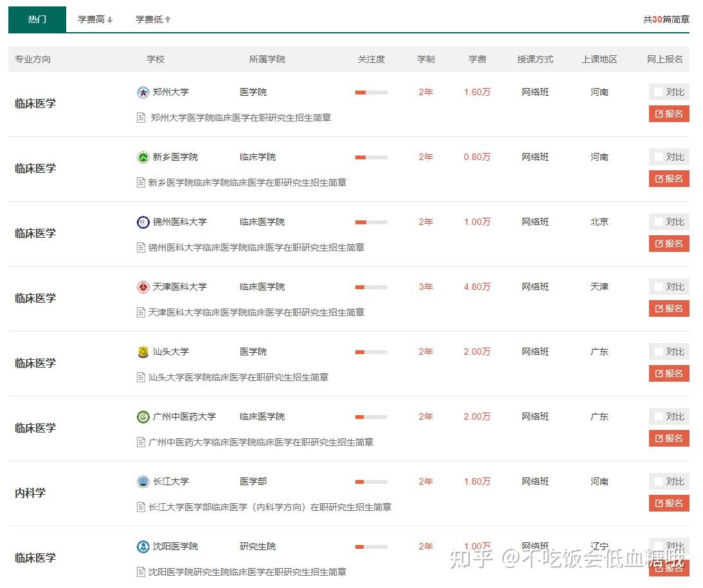Open 沈阳医学院研究生院 brochure link
The height and width of the screenshot is (588, 703).
tap(247, 573)
